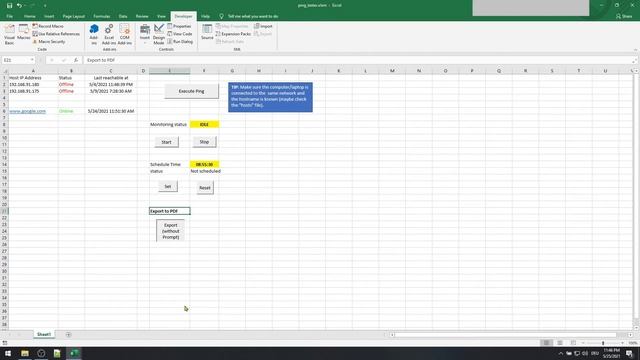Screen dimensions: 640x360
Task: Switch to the Page Layout tab
Action: pyautogui.click(x=73, y=16)
